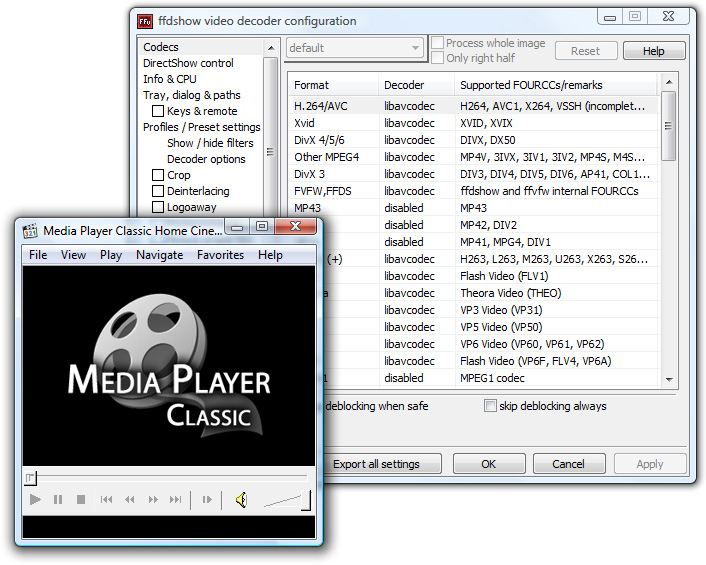Mute audio with the speaker icon

[241, 500]
